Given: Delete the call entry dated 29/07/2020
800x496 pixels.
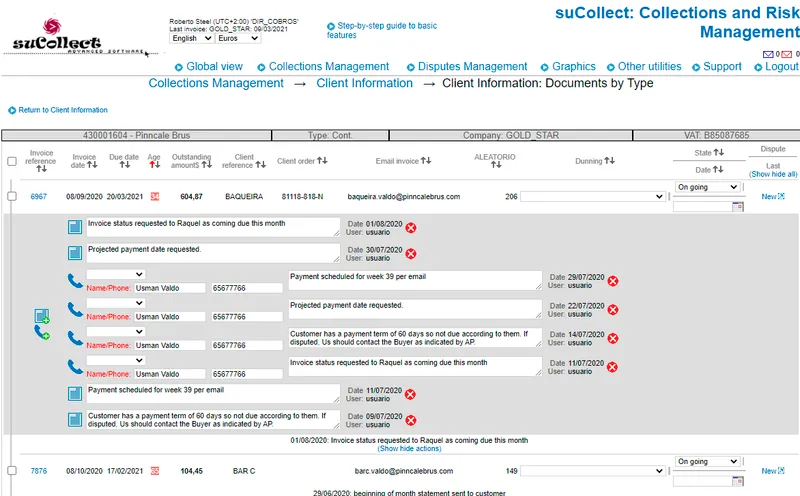Looking at the screenshot, I should [x=613, y=281].
